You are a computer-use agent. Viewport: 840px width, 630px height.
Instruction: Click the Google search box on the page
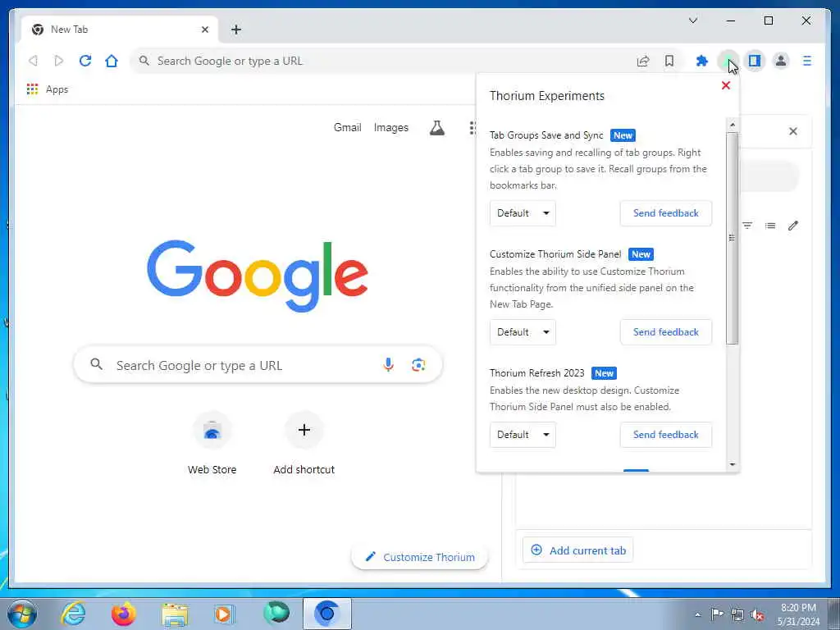[x=258, y=365]
